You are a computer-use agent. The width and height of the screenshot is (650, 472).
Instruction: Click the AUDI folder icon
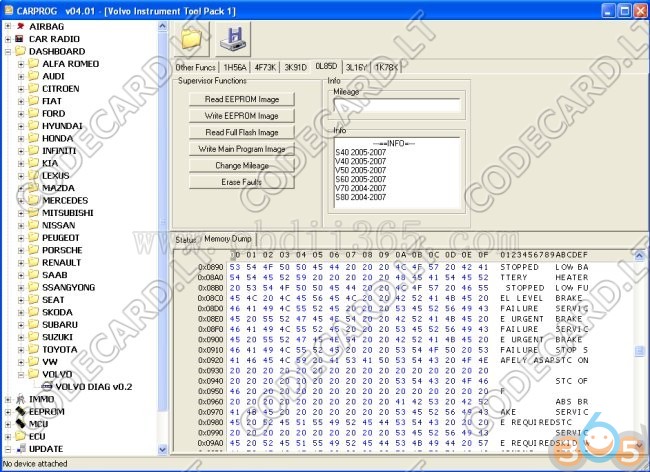click(33, 76)
